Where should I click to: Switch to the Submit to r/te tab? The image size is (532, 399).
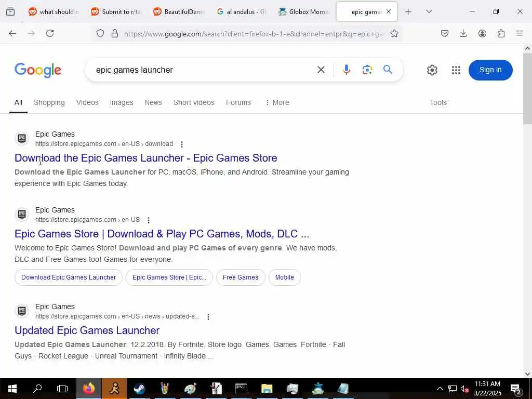pyautogui.click(x=115, y=12)
